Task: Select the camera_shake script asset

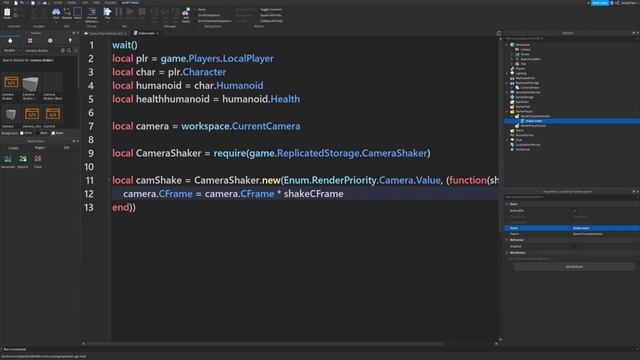Action: tap(32, 116)
